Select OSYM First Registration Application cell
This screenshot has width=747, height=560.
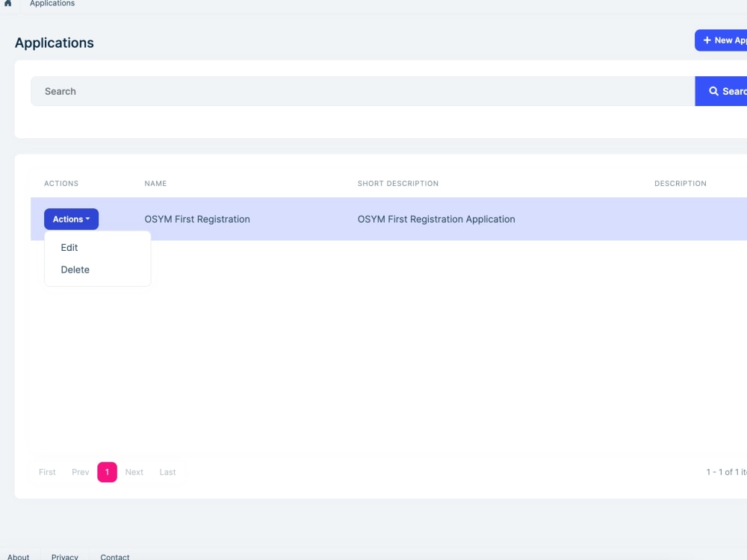click(436, 219)
